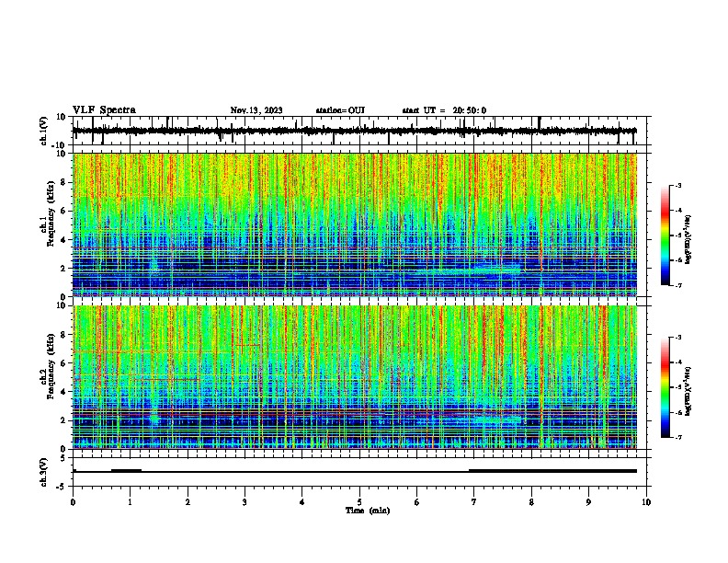Click the "8" kHz tick on ch.2 spectrogram axis

64,335
